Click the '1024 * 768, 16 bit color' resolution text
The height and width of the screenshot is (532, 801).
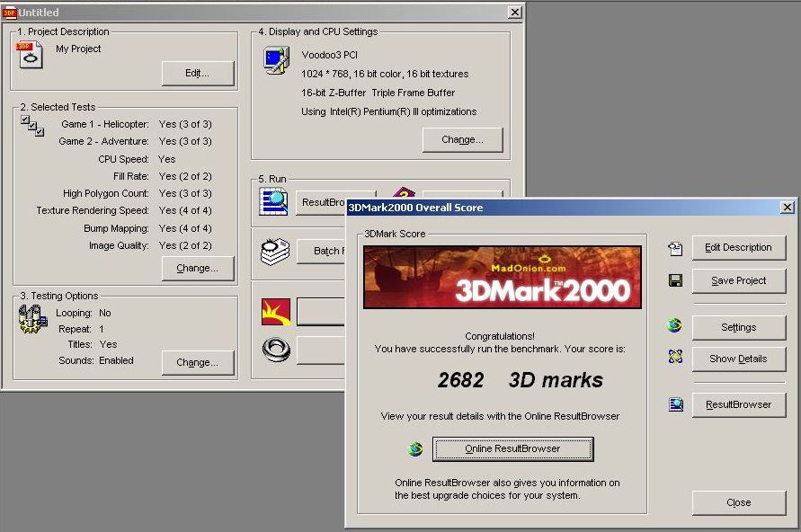coord(385,74)
